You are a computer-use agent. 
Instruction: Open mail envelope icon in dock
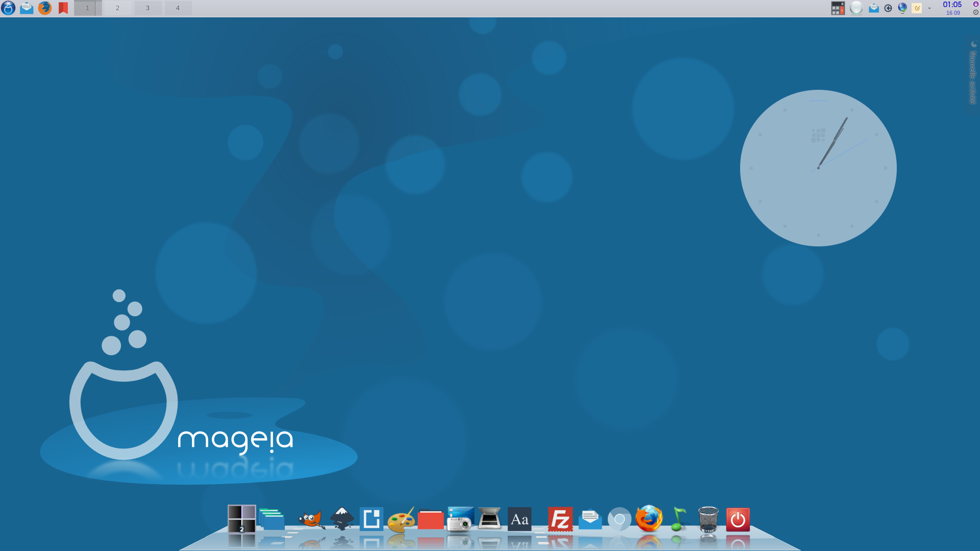(590, 519)
